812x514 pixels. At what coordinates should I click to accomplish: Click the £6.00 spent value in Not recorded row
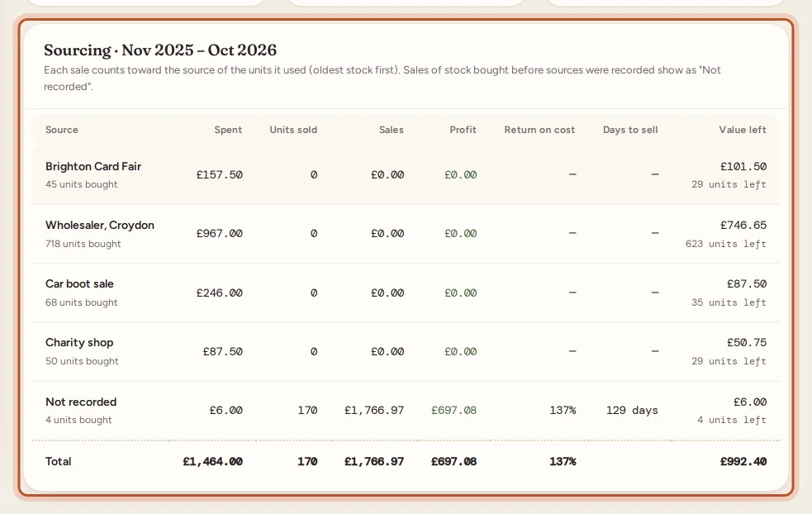226,411
